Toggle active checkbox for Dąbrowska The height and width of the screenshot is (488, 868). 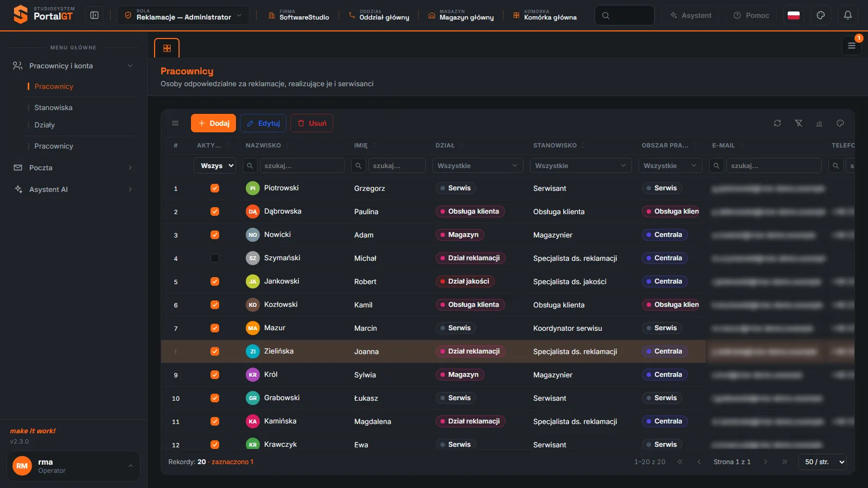coord(215,211)
